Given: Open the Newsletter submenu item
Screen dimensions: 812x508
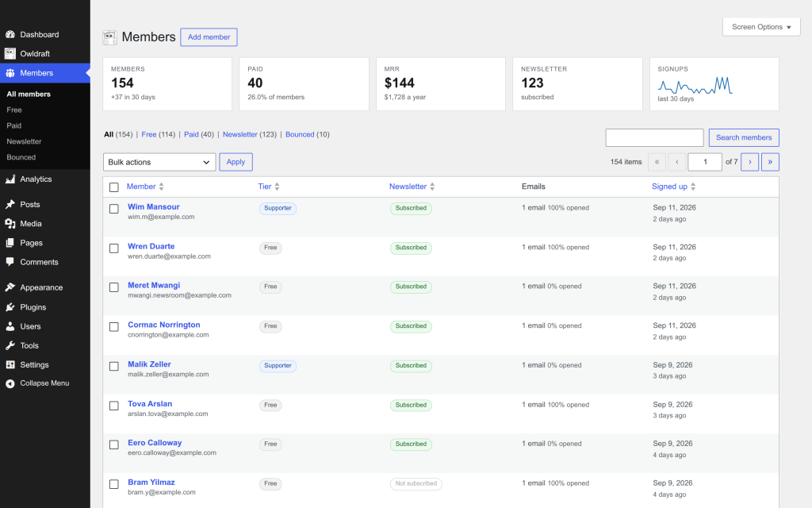Looking at the screenshot, I should (x=24, y=141).
